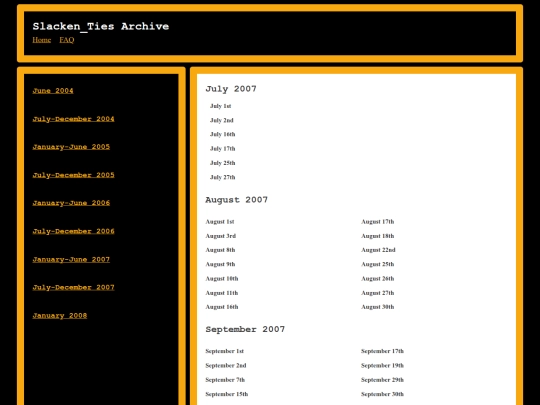
Task: Click the Slacken_Ties Archive title
Action: click(101, 27)
